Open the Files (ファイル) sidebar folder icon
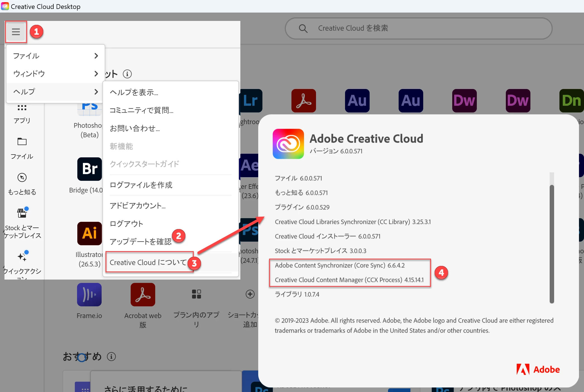Screen dimensions: 584x392 pyautogui.click(x=22, y=142)
